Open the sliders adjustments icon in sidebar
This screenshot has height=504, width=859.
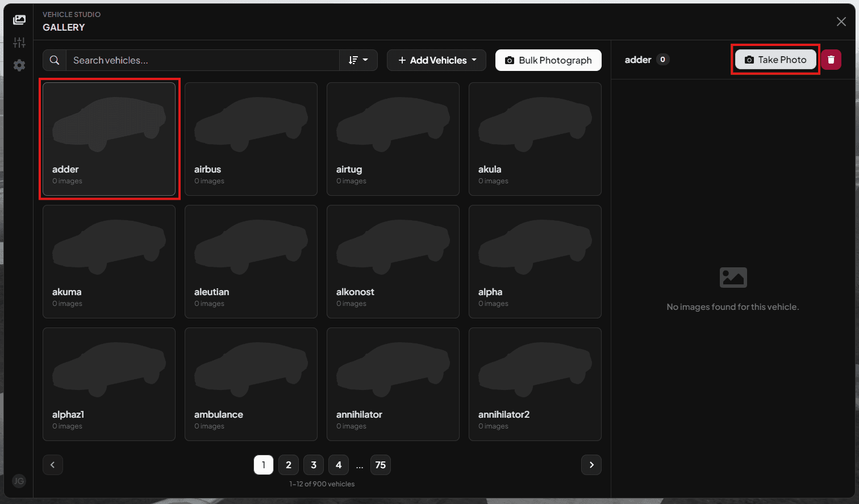pos(19,43)
